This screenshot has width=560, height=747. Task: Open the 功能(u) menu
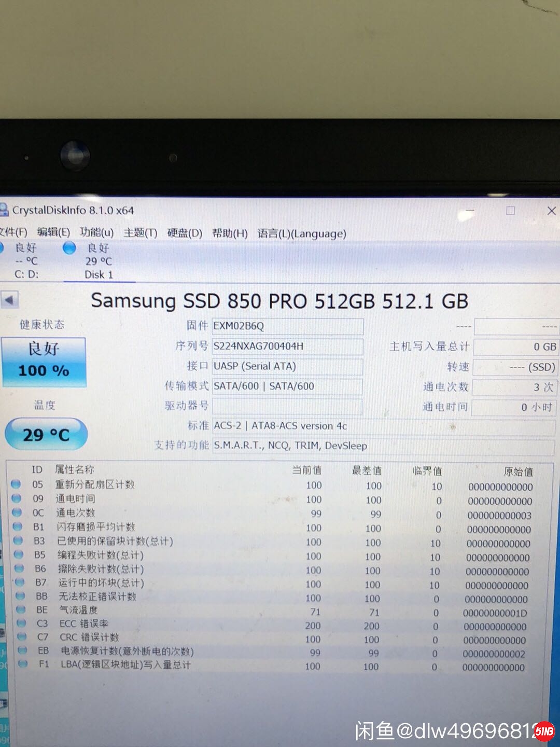(x=96, y=232)
